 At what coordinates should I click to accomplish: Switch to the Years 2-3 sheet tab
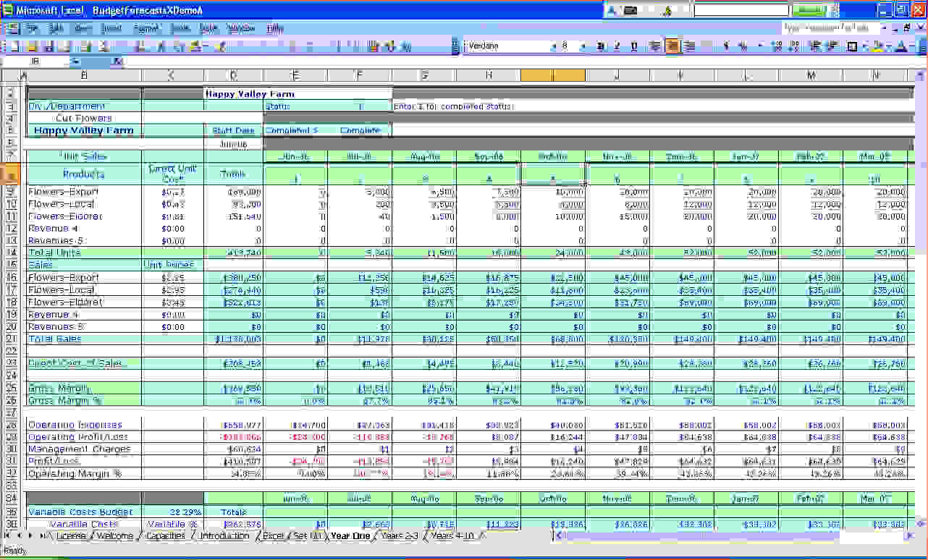click(397, 536)
